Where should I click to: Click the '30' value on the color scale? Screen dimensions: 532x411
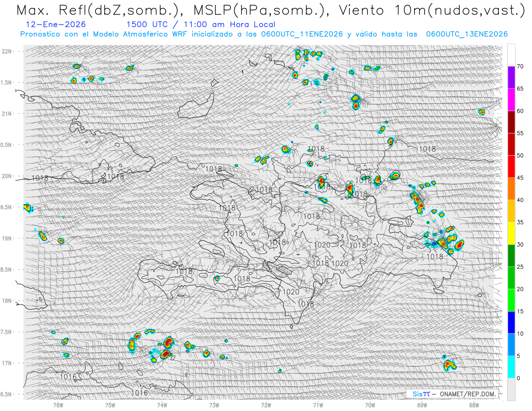[520, 244]
